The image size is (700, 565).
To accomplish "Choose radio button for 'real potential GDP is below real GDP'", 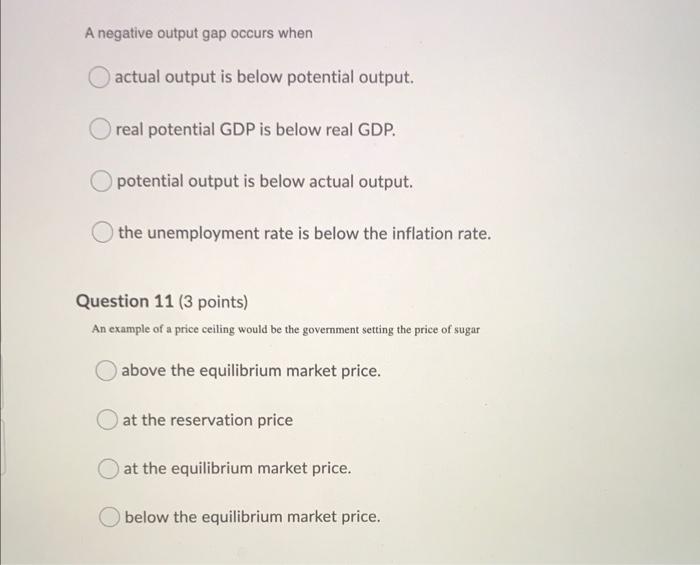I will click(x=102, y=130).
